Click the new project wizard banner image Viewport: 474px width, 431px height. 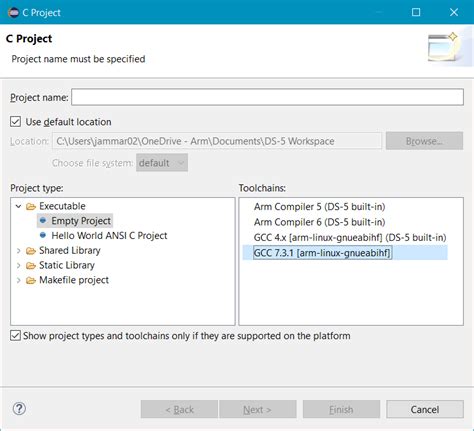(x=445, y=48)
